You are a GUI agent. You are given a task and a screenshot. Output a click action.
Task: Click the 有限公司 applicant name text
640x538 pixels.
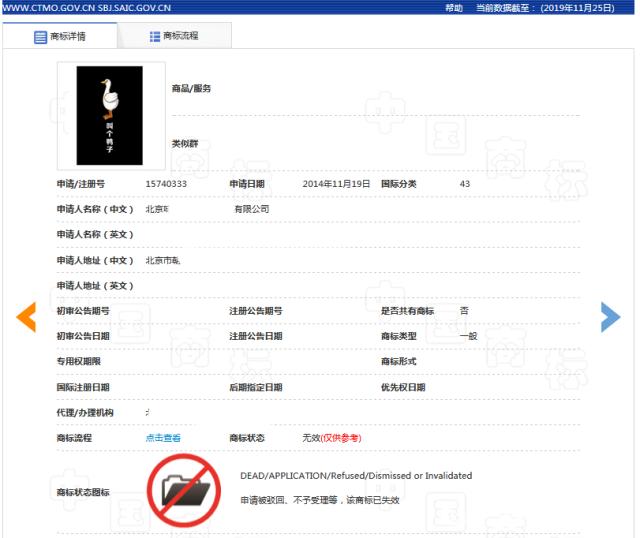[x=252, y=209]
